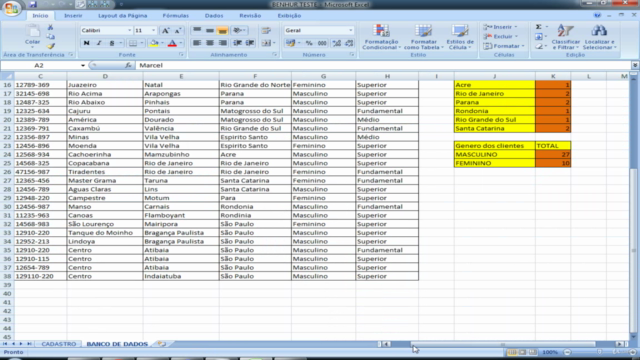The width and height of the screenshot is (640, 360).
Task: Open the Revisão ribbon tab
Action: pyautogui.click(x=250, y=16)
